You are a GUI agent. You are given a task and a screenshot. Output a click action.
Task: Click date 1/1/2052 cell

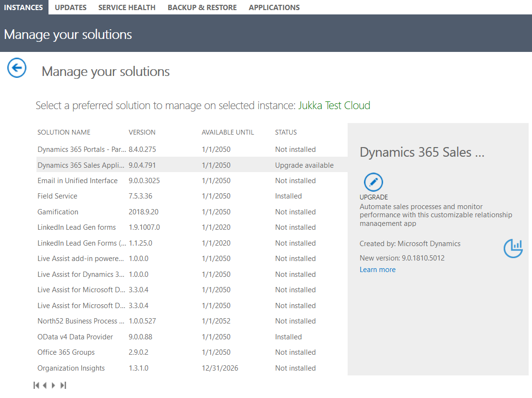coord(216,321)
